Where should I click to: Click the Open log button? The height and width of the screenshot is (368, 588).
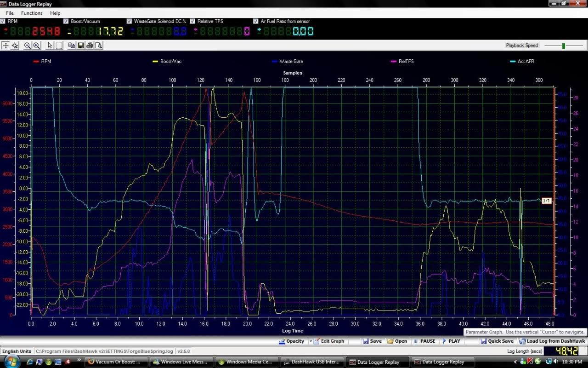click(x=397, y=341)
